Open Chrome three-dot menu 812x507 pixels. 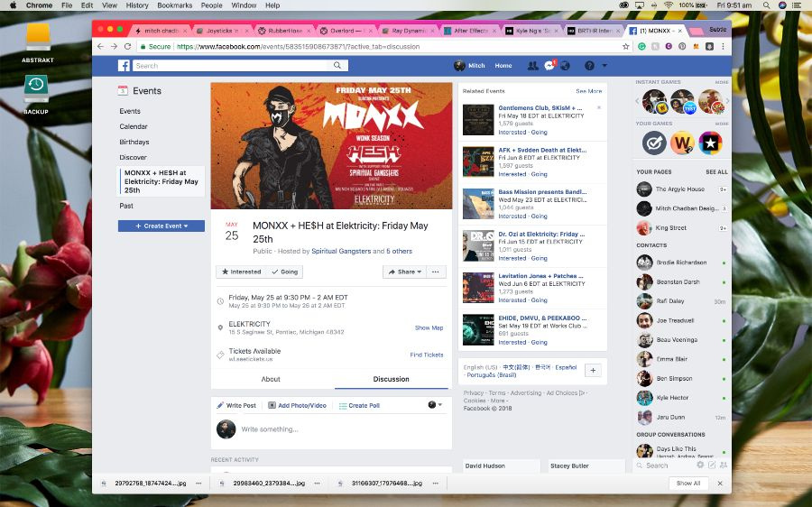tap(723, 47)
